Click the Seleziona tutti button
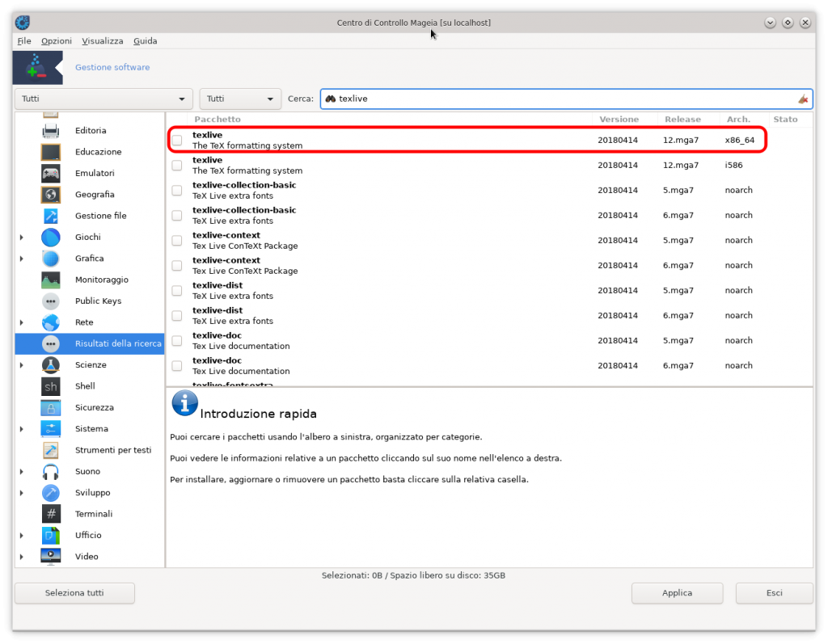The height and width of the screenshot is (644, 828). click(74, 593)
